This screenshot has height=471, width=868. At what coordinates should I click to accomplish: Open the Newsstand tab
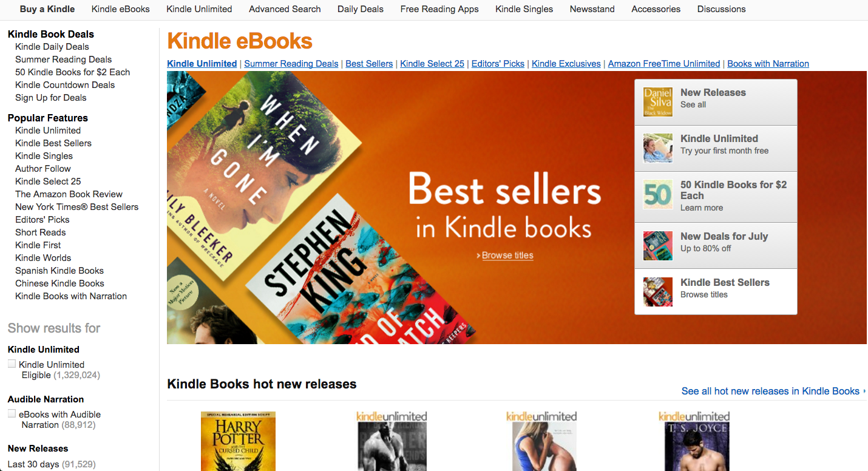tap(592, 9)
